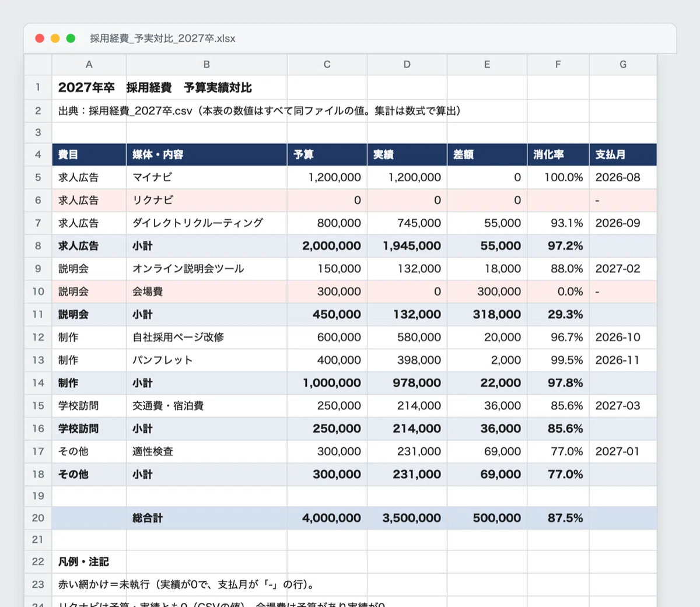Viewport: 700px width, 607px height.
Task: Select the '93.1%' consumption rate cell
Action: click(x=558, y=223)
